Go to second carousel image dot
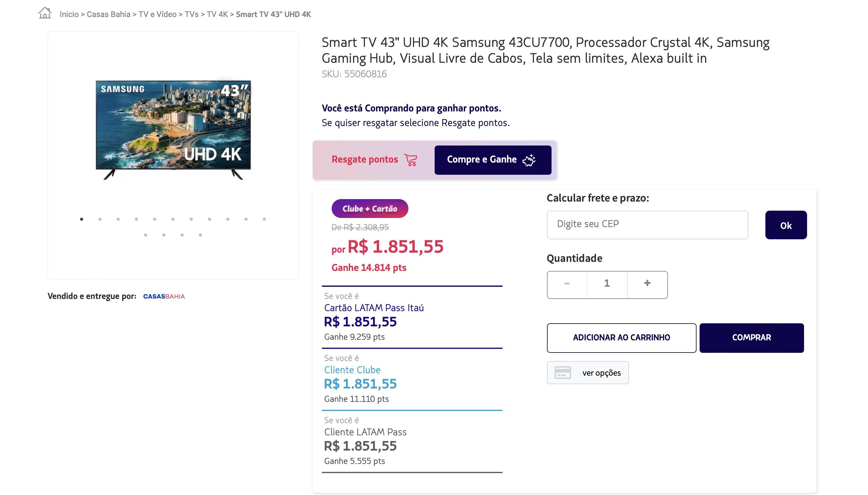The width and height of the screenshot is (868, 495). [100, 219]
